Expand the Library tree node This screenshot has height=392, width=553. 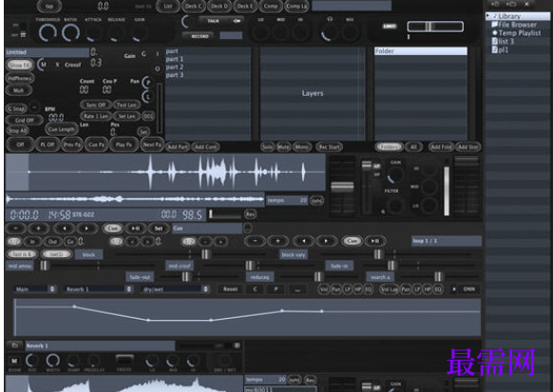[x=488, y=16]
